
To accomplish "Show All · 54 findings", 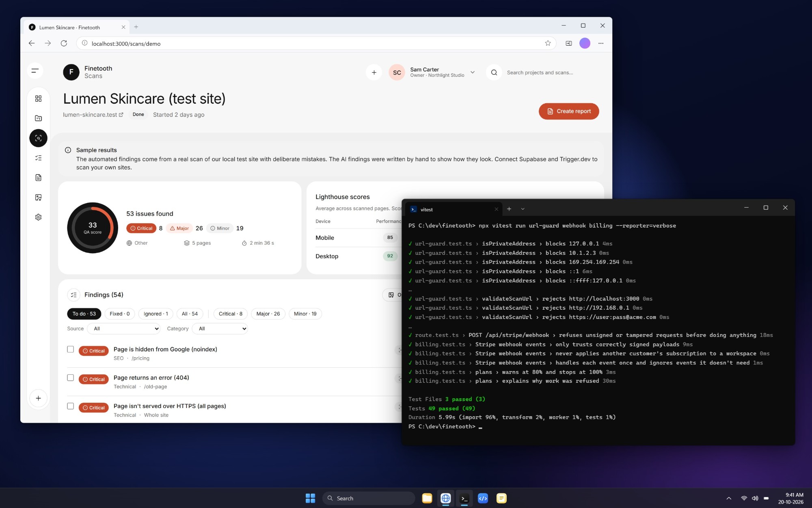I will click(x=190, y=314).
